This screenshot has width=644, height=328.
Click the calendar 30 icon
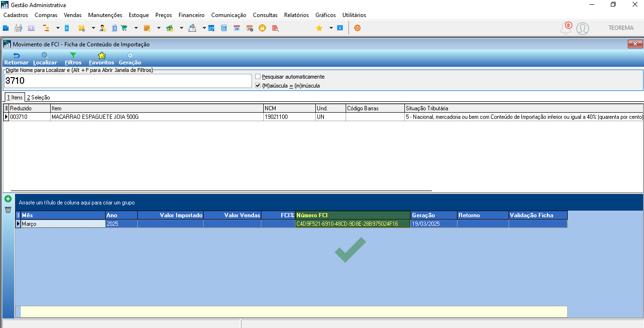(237, 28)
